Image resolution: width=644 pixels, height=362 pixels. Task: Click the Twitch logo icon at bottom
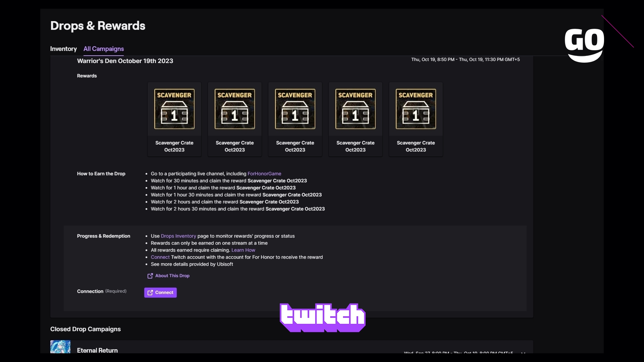[322, 317]
